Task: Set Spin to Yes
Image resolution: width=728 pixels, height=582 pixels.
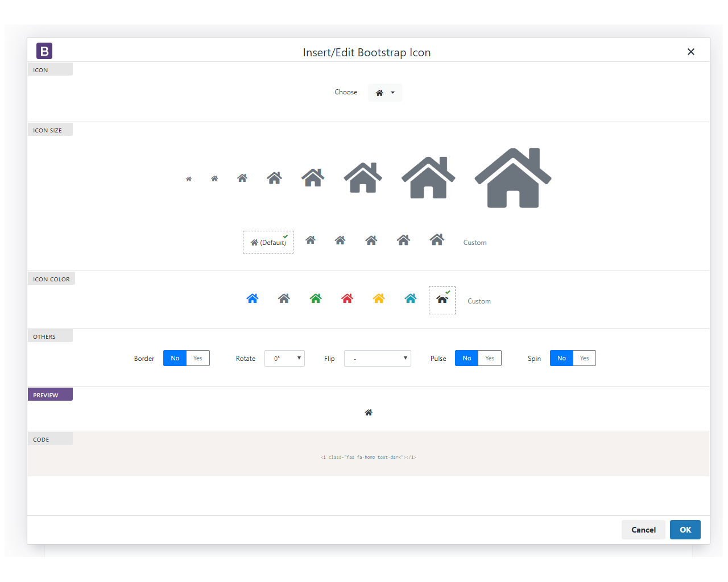Action: [584, 358]
